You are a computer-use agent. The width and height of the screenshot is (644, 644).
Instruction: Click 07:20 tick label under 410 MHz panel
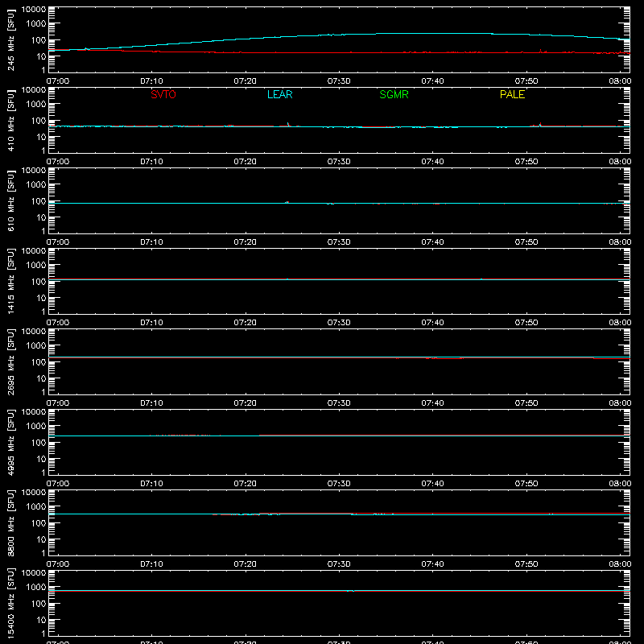coord(246,162)
